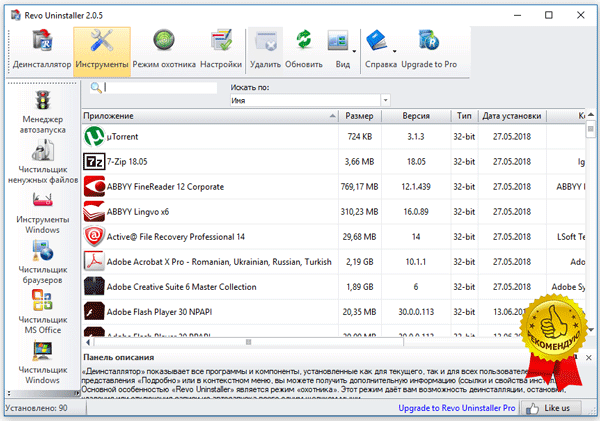Click horizontal scrollbar left arrow
600x421 pixels.
point(88,342)
